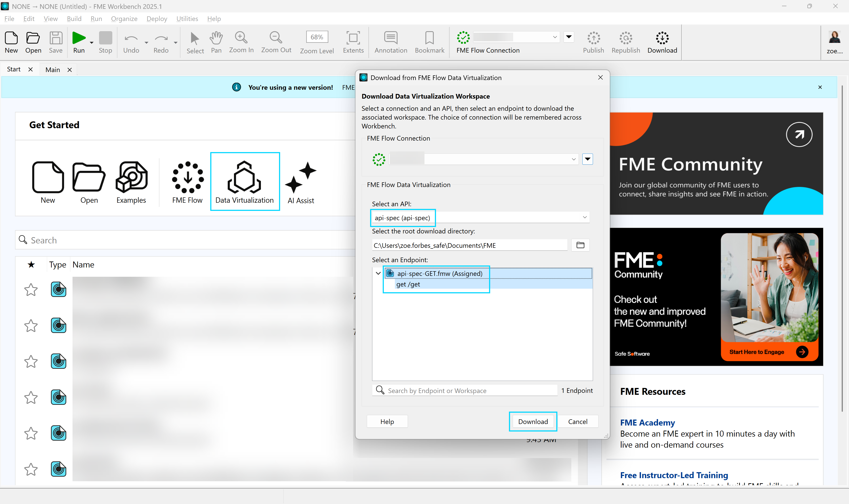Favorite the sixth workspace in list

click(31, 469)
